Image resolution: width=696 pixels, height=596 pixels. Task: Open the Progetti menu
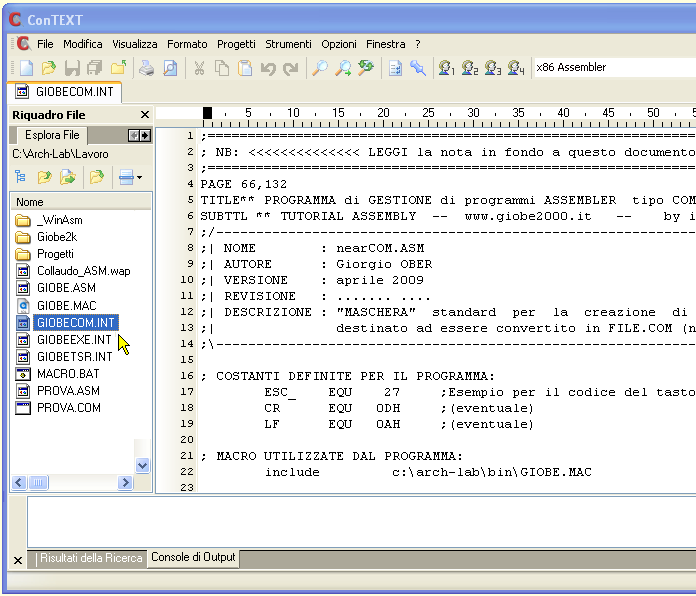pos(236,44)
